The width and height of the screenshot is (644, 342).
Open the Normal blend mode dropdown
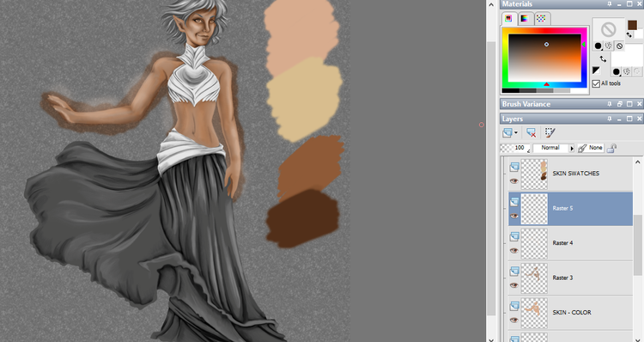554,148
